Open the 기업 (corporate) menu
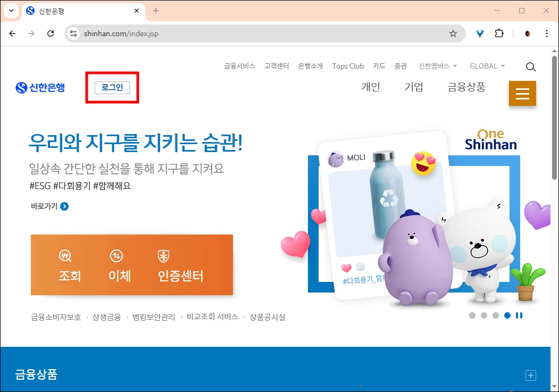This screenshot has height=392, width=559. pos(414,87)
